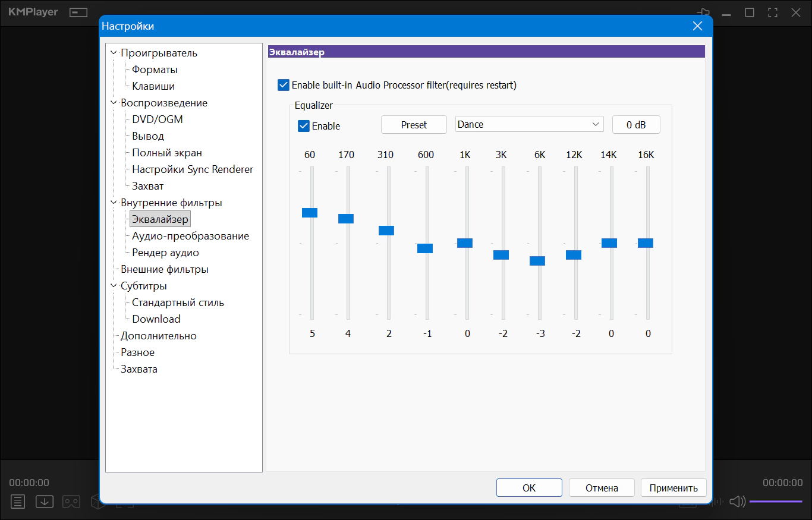This screenshot has height=520, width=812.
Task: Click the download icon in bottom bar
Action: point(45,502)
